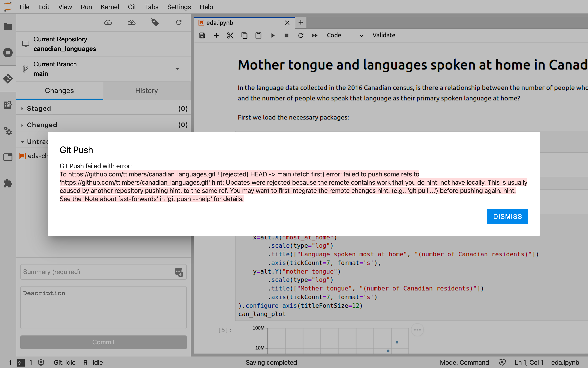Open a new launcher tab
Screen dimensions: 588x368
coord(301,22)
